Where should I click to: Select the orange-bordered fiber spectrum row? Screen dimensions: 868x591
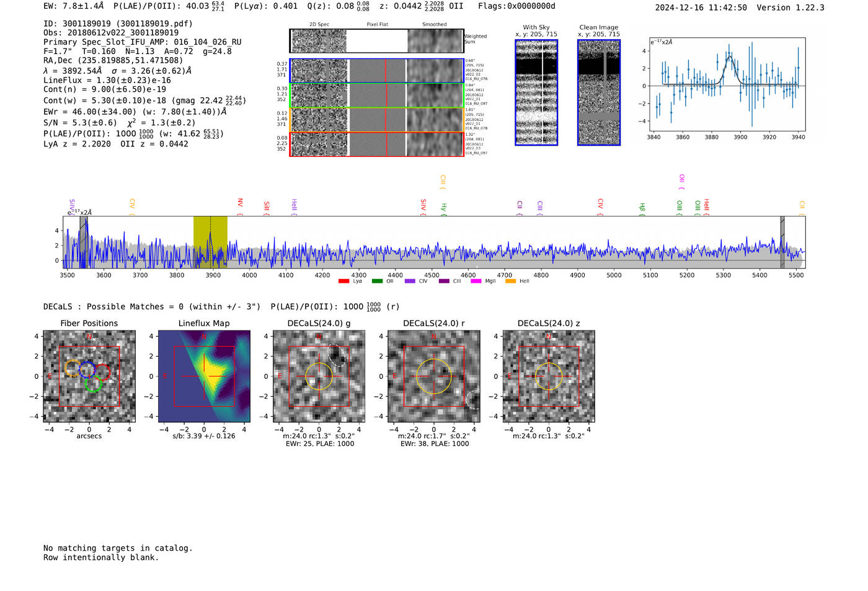[377, 120]
